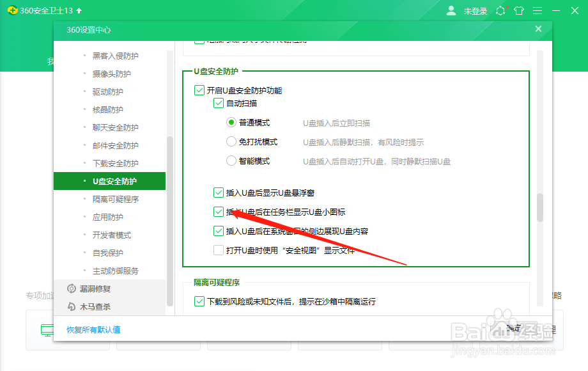The width and height of the screenshot is (588, 371).
Task: Select 驱动防护 in sidebar
Action: pos(108,92)
